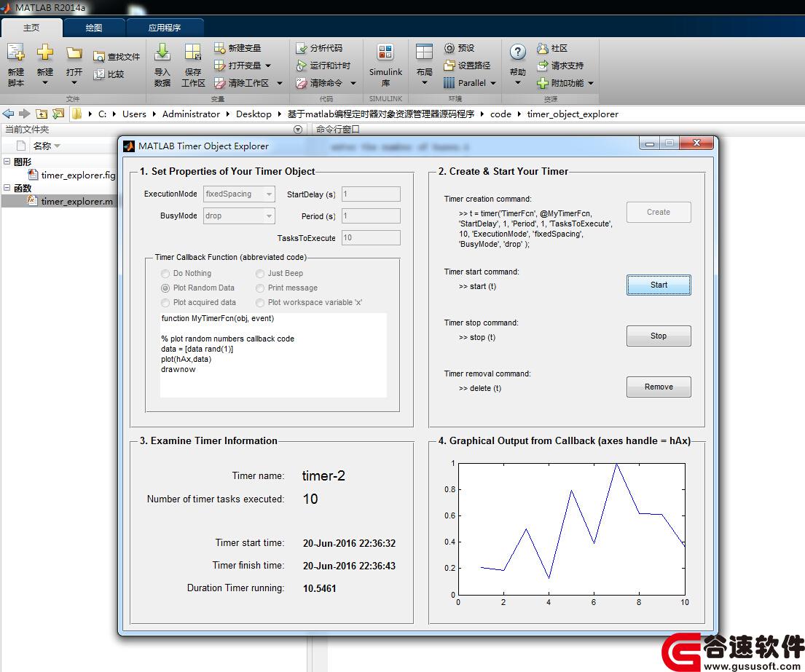Screen dimensions: 805x672
Task: Click the New Script (新建脚本) icon
Action: (15, 52)
